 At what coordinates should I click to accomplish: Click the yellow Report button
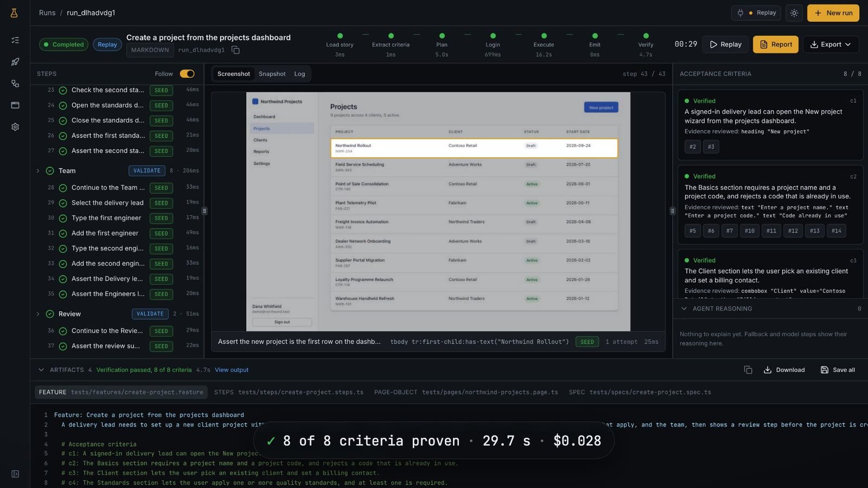(775, 44)
